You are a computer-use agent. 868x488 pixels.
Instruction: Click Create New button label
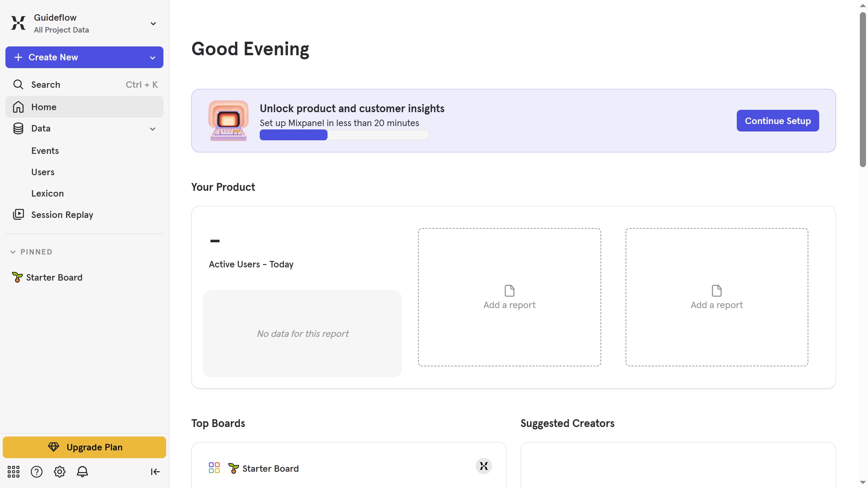pos(53,57)
